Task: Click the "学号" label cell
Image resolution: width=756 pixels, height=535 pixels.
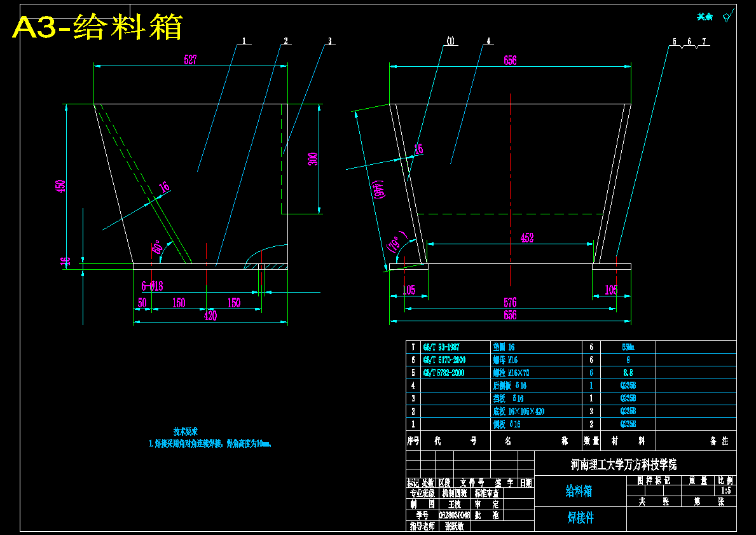Action: 422,516
